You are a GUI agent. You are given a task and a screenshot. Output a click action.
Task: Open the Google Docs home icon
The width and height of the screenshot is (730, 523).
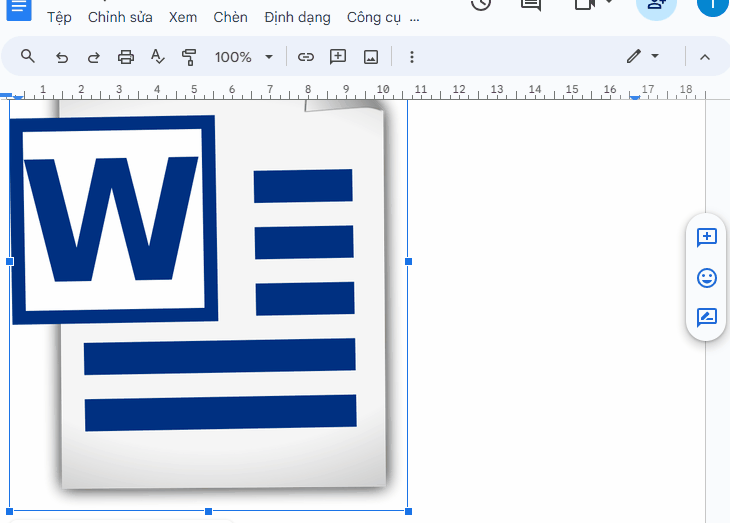click(19, 9)
